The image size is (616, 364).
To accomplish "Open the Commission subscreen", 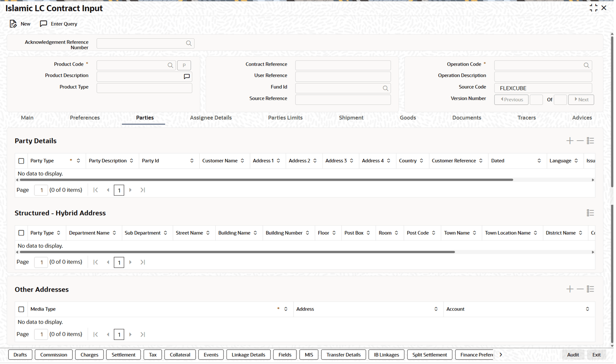I will (x=54, y=355).
